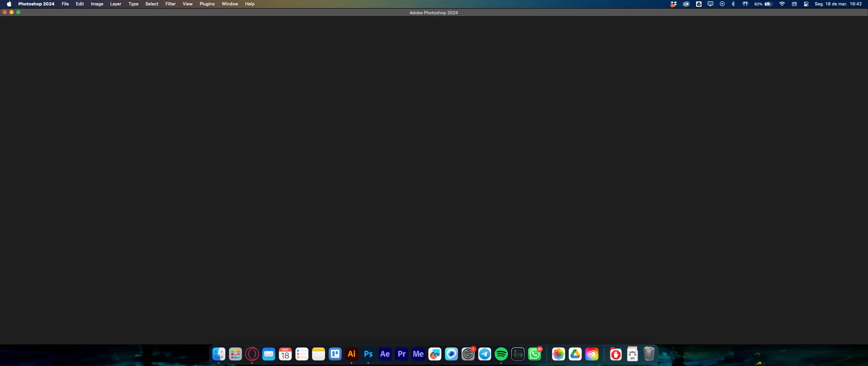Click the Photoshop icon in the dock

tap(368, 354)
